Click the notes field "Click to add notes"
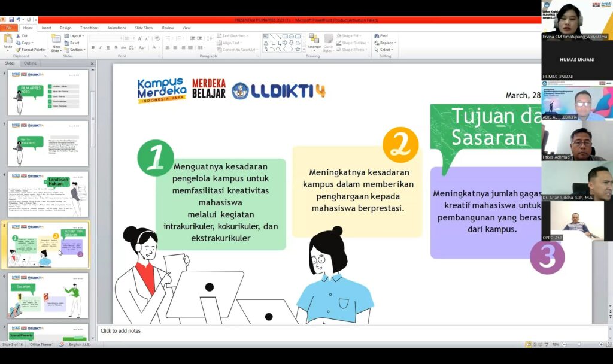Viewport: 613px width, 364px height. tap(120, 330)
